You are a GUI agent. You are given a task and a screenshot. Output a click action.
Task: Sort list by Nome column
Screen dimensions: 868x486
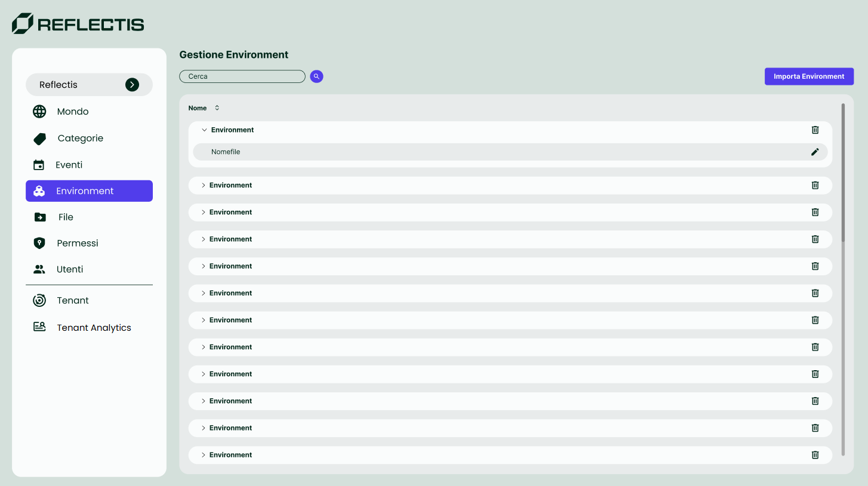click(x=217, y=108)
